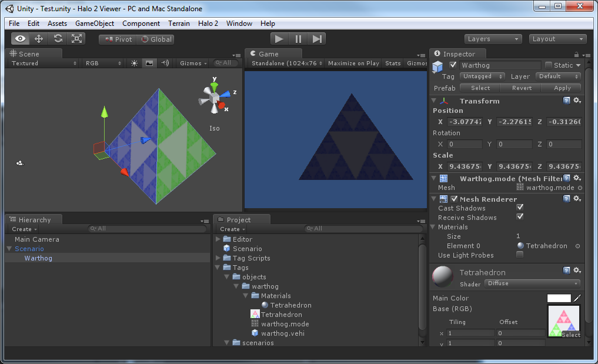This screenshot has width=598, height=364.
Task: Click the Pause button
Action: pyautogui.click(x=298, y=39)
